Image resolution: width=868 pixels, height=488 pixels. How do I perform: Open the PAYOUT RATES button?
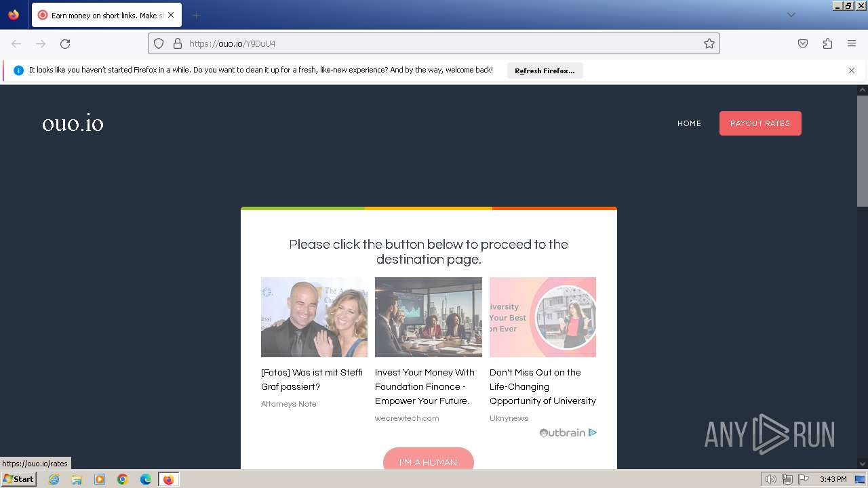(760, 123)
